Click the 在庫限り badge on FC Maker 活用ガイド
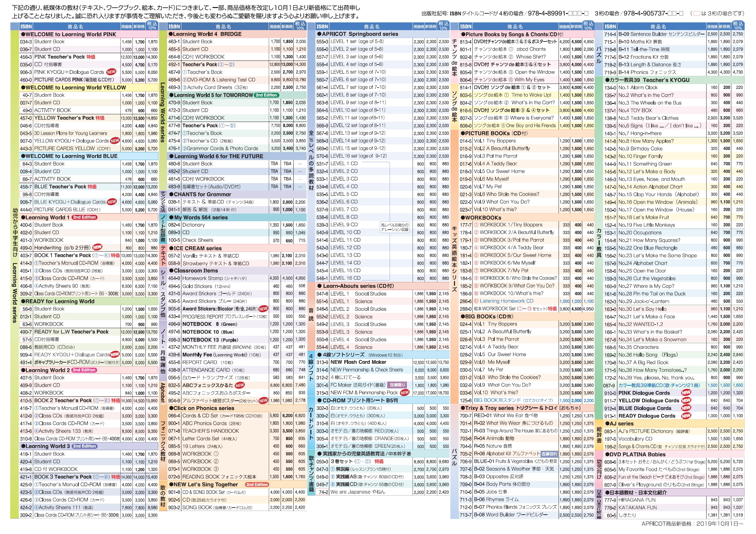The width and height of the screenshot is (756, 534). (x=397, y=385)
